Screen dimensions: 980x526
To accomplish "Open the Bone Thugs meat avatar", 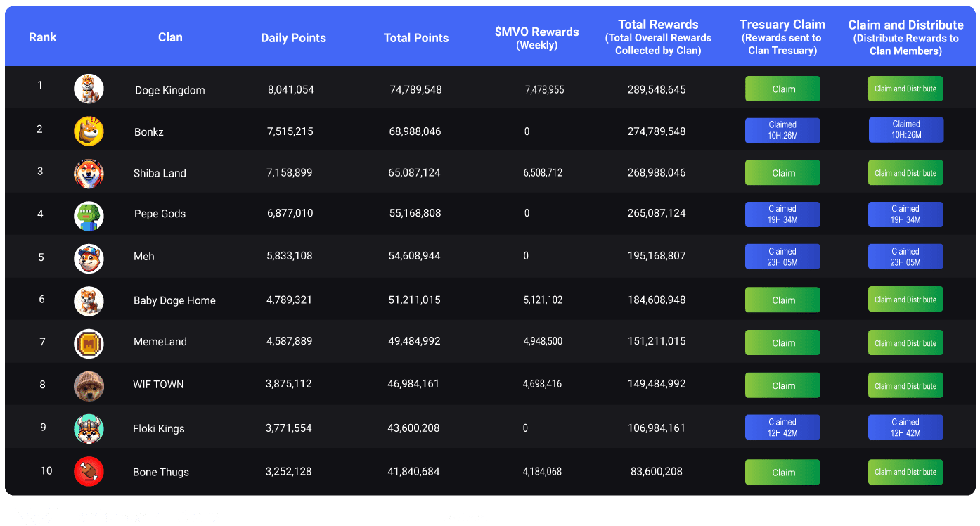I will [x=89, y=471].
